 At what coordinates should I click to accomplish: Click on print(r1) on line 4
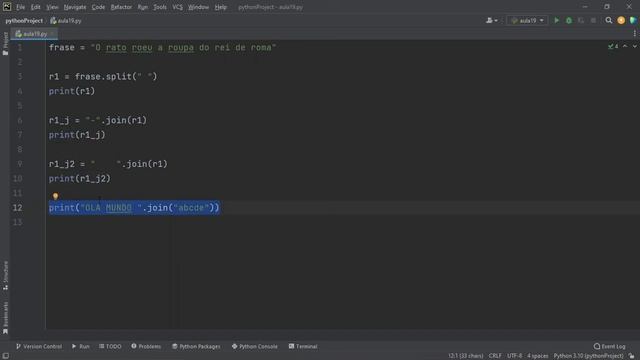(x=72, y=91)
